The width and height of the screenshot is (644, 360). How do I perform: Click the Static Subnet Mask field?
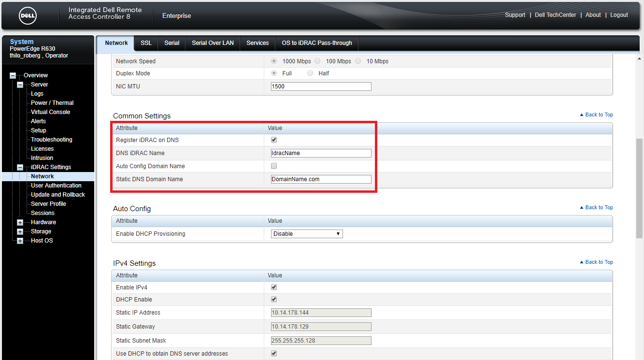tap(321, 341)
